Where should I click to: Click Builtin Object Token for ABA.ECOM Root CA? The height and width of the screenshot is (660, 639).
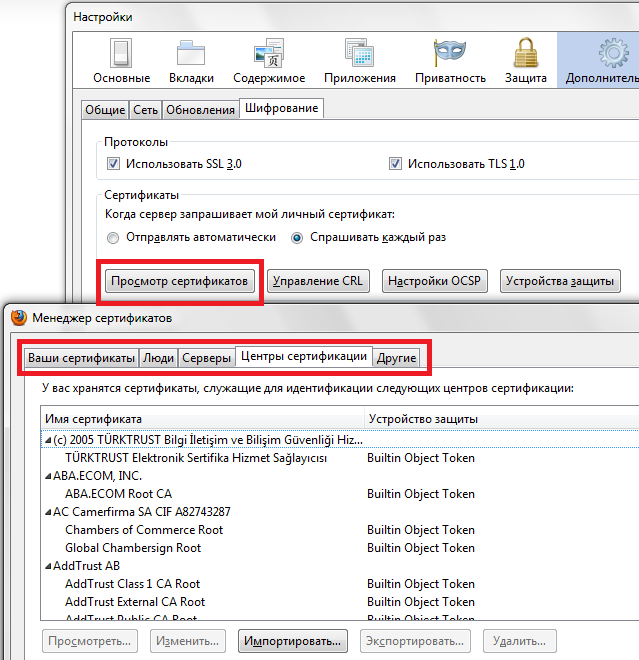pyautogui.click(x=421, y=494)
